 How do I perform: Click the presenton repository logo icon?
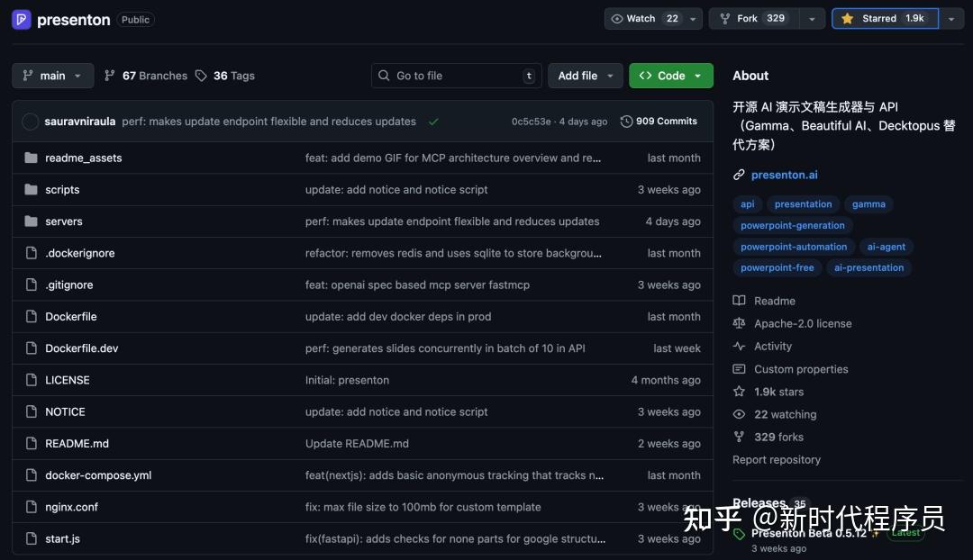coord(21,19)
